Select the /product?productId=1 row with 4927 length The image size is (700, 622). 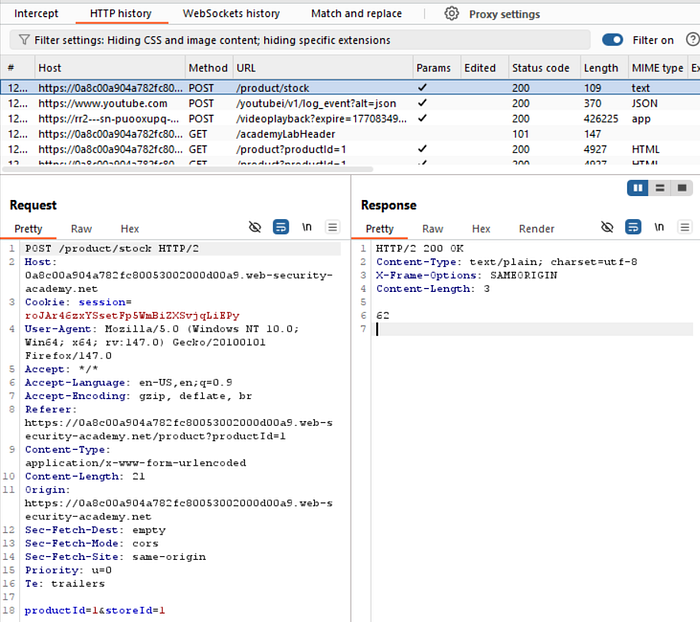[x=350, y=149]
